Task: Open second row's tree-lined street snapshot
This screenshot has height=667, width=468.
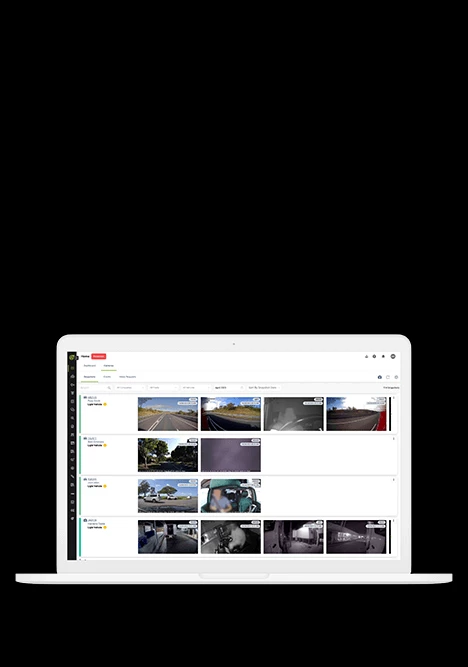Action: coord(168,455)
